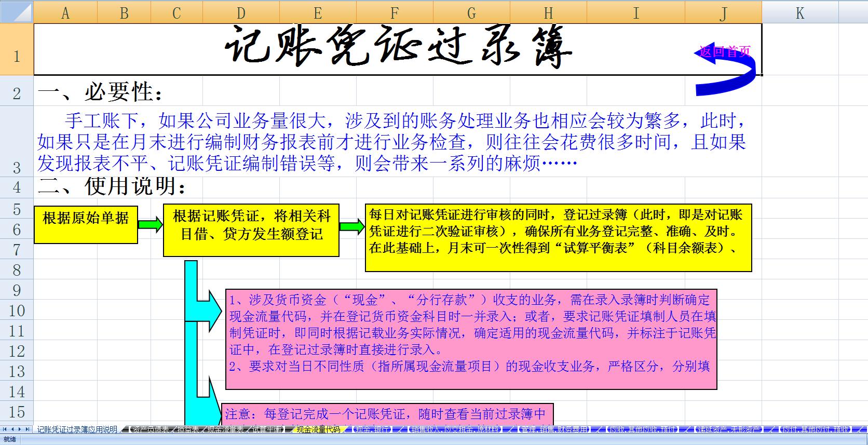Open the 应付、其他应付、预收 sheet tab

click(816, 429)
